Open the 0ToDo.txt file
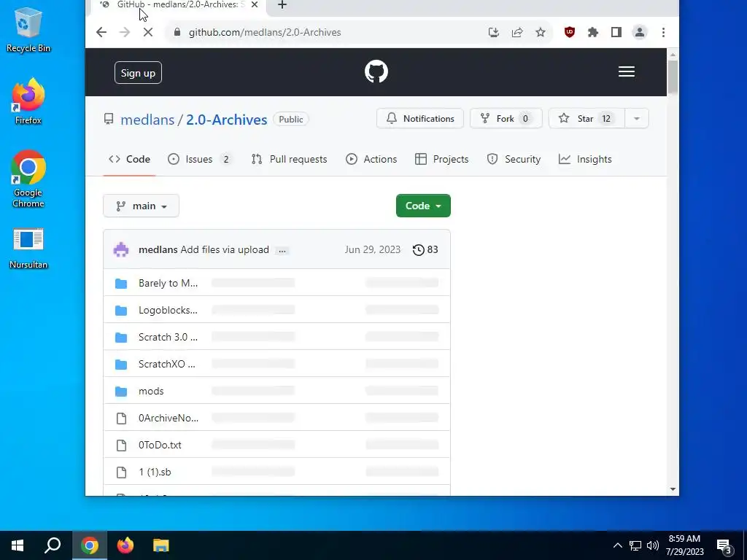The height and width of the screenshot is (560, 747). pos(160,445)
